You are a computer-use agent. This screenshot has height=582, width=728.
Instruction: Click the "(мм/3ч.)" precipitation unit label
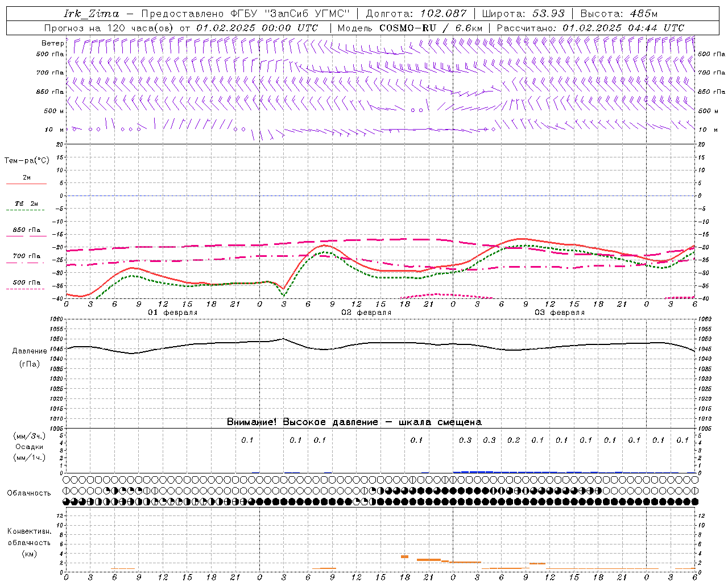[x=30, y=436]
